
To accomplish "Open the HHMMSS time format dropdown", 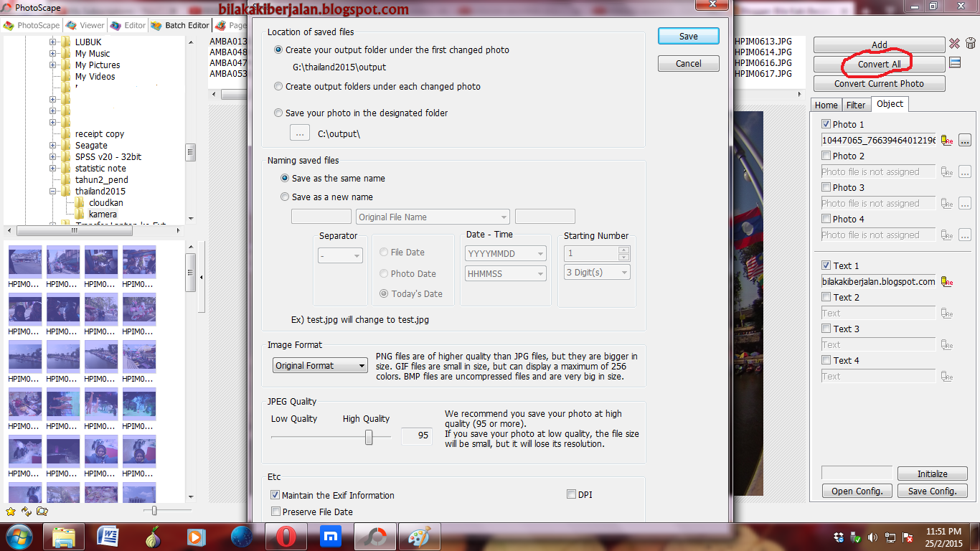I will point(506,274).
